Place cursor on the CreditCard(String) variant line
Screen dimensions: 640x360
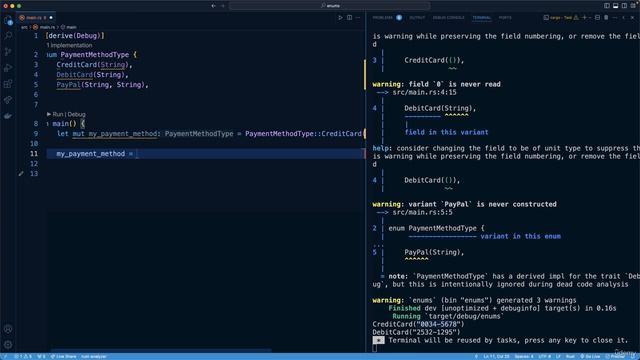pos(94,64)
